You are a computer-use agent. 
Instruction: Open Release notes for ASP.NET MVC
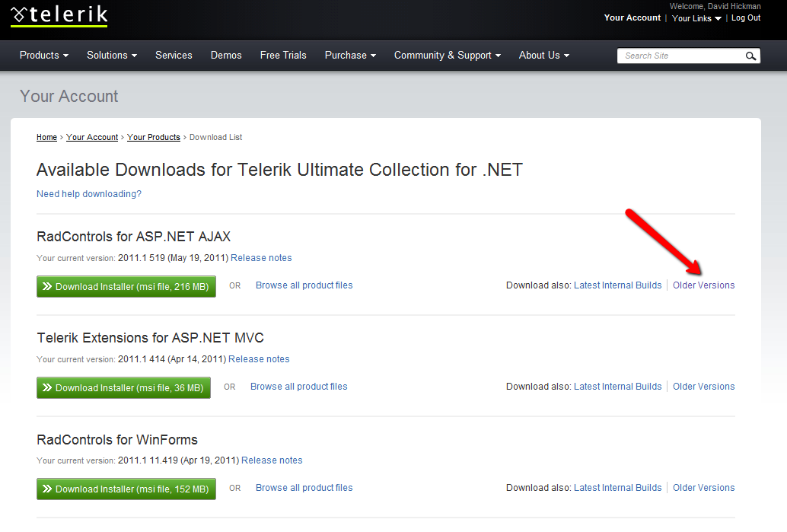pyautogui.click(x=259, y=358)
